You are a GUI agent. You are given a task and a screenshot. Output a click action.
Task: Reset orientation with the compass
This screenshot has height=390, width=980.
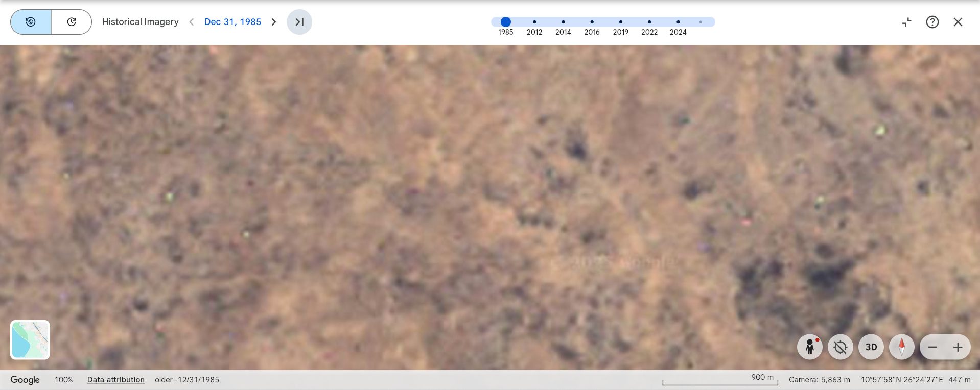pyautogui.click(x=902, y=347)
